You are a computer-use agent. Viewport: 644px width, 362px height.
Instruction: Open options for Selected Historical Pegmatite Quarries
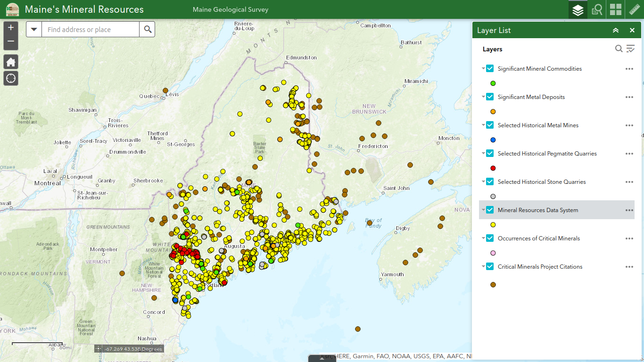629,154
